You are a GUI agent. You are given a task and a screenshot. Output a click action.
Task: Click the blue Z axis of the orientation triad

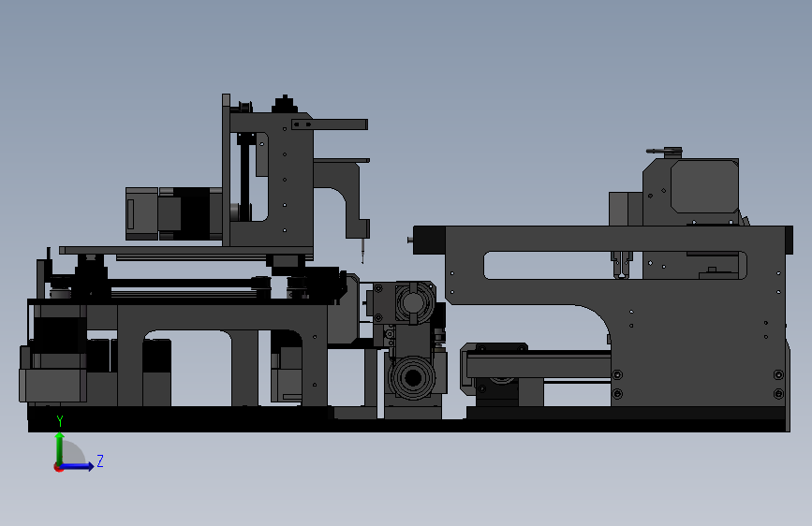point(78,466)
